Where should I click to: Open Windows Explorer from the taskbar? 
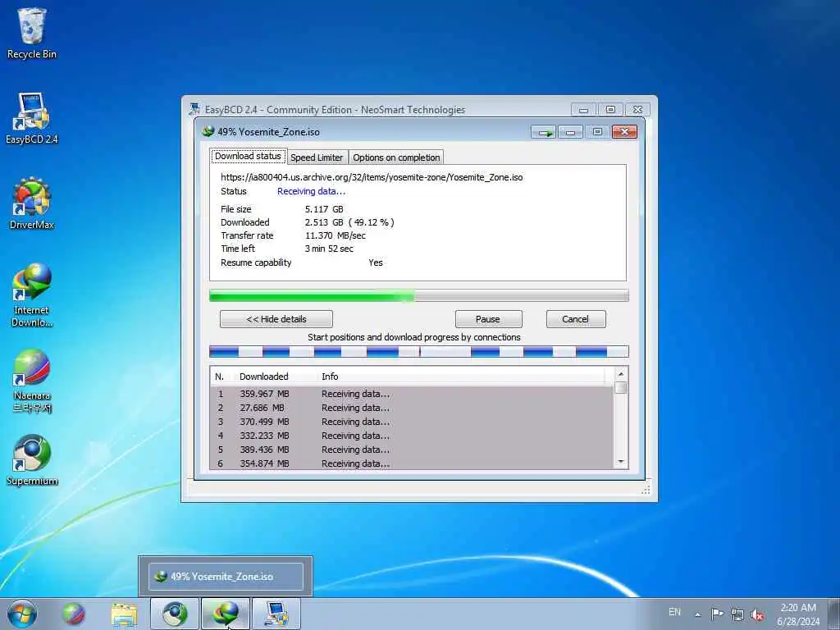pyautogui.click(x=125, y=614)
